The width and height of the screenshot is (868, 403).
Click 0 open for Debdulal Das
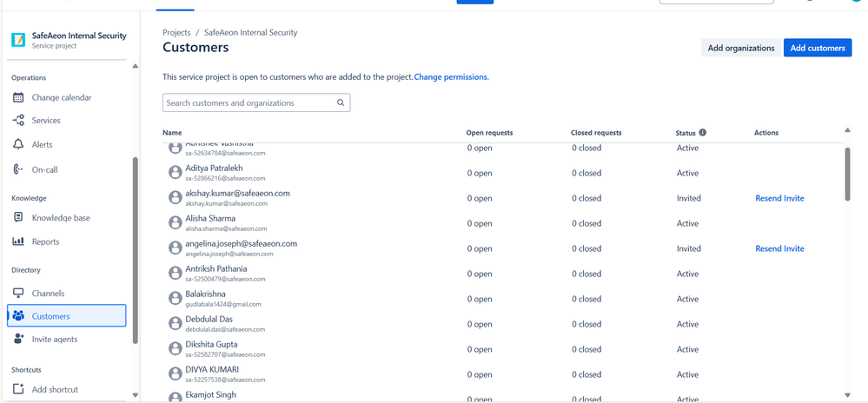point(480,324)
